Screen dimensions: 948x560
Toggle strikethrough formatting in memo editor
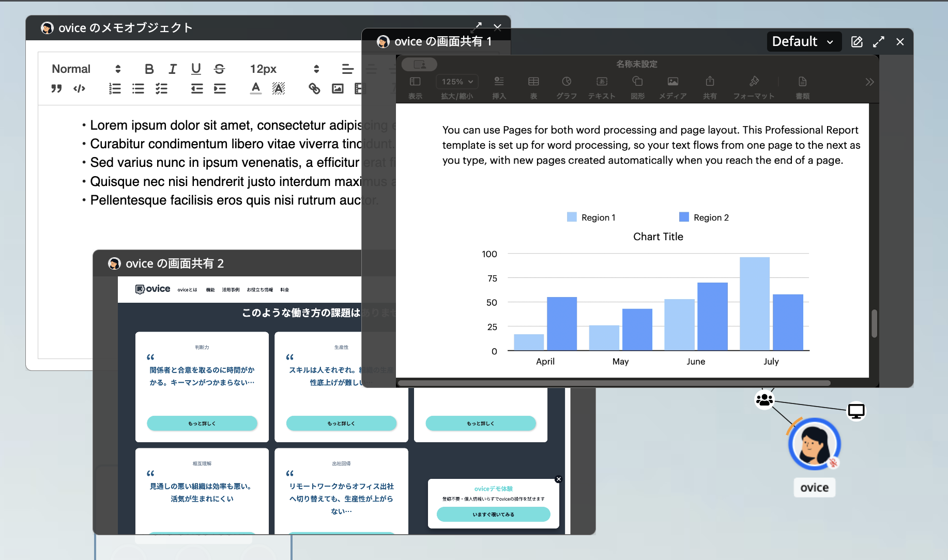point(219,69)
